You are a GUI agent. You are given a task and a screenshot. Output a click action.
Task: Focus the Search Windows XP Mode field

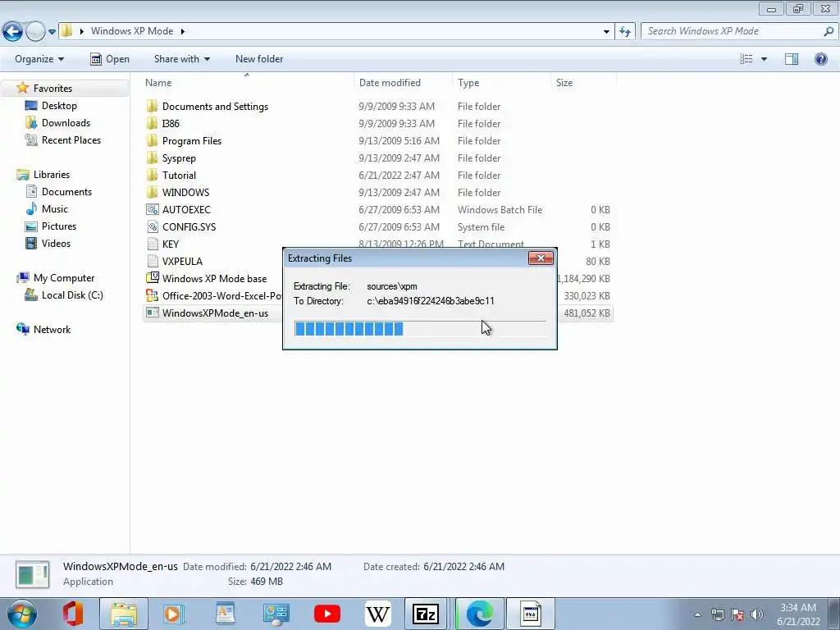click(x=732, y=31)
